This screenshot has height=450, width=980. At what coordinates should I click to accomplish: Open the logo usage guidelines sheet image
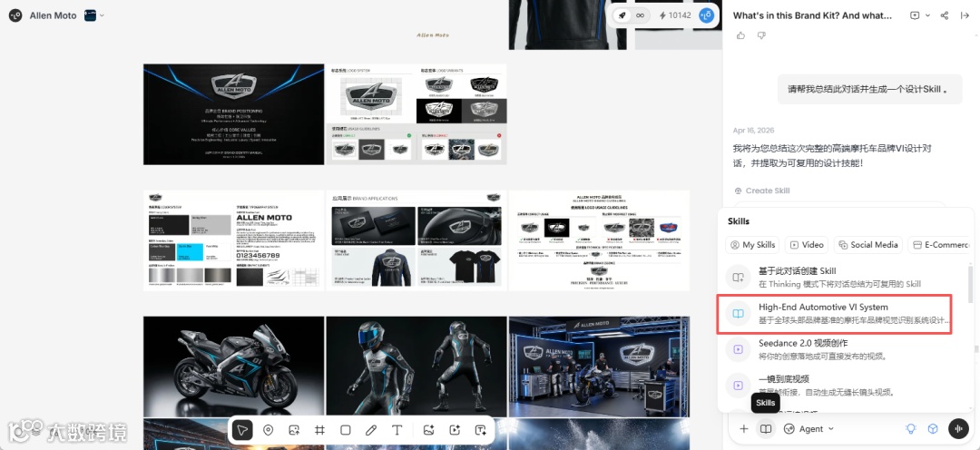[599, 240]
